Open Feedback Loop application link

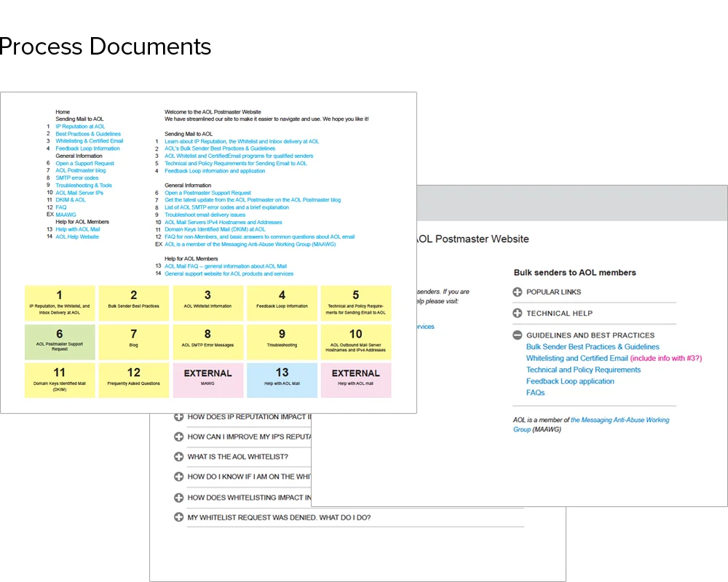[570, 381]
